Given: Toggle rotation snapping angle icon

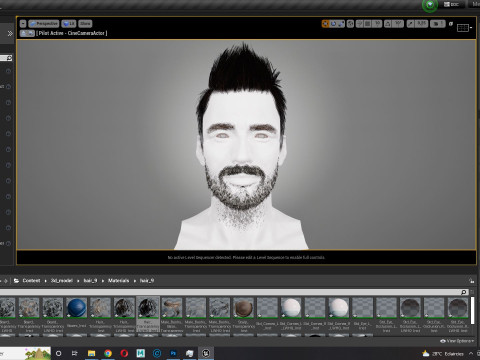Looking at the screenshot, I should pos(388,24).
